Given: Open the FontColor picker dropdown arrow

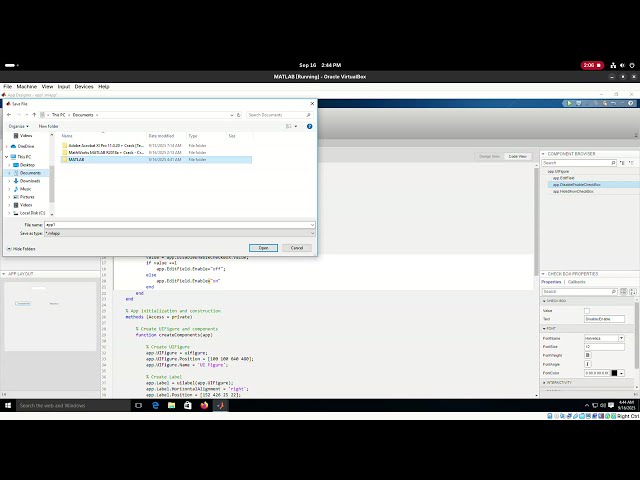Looking at the screenshot, I should [621, 373].
